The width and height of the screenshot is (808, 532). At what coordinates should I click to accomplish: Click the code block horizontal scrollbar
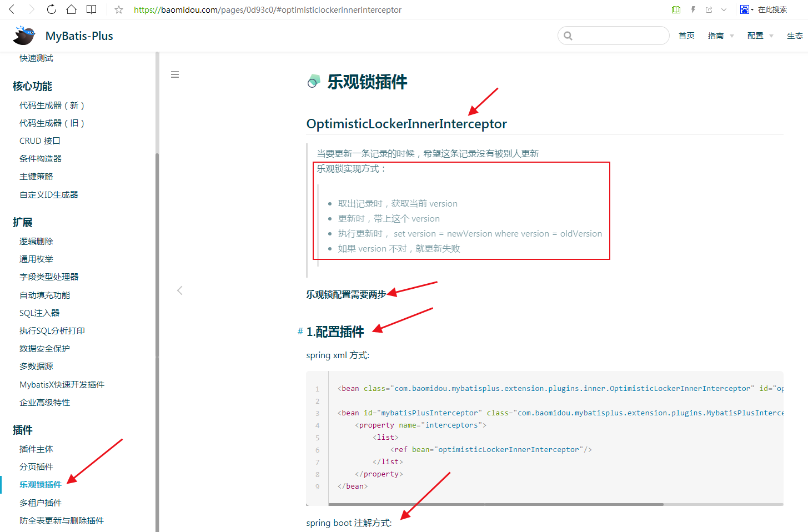click(x=495, y=504)
